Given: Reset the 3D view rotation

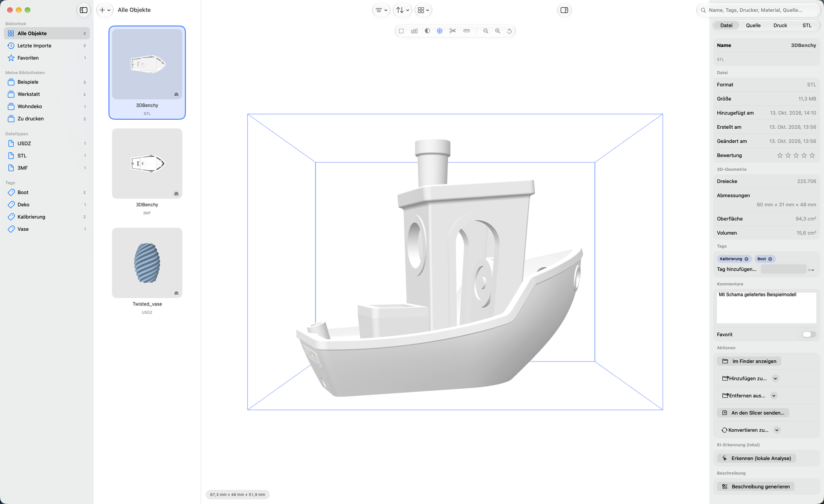Looking at the screenshot, I should tap(509, 31).
